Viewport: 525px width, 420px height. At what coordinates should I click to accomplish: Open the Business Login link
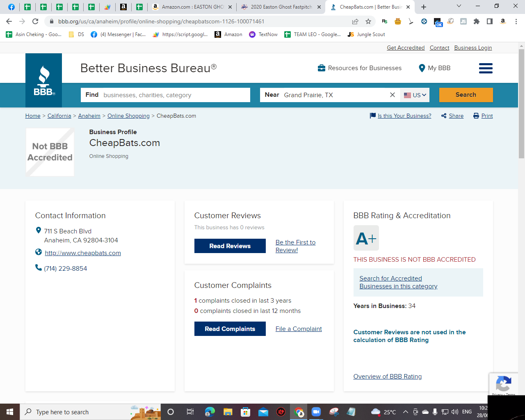(473, 48)
